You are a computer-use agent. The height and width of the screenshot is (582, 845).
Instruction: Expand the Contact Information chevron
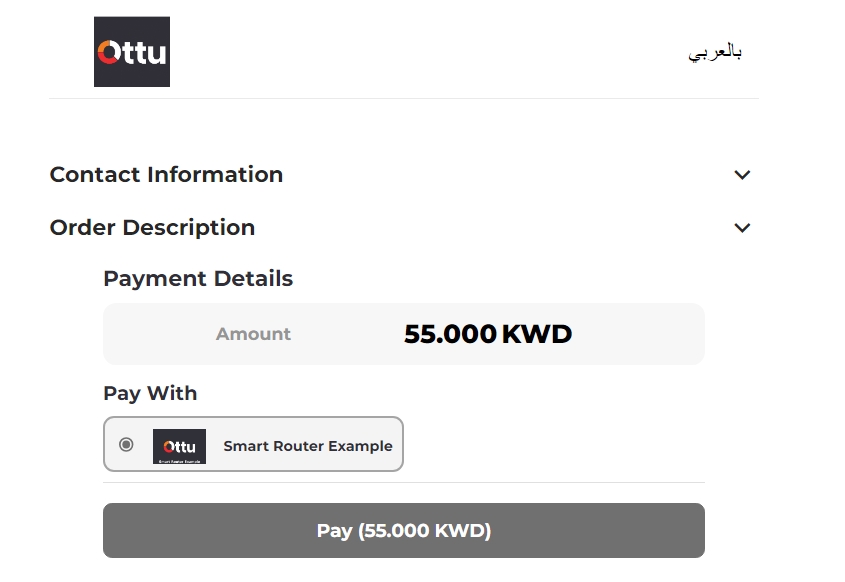pos(742,175)
